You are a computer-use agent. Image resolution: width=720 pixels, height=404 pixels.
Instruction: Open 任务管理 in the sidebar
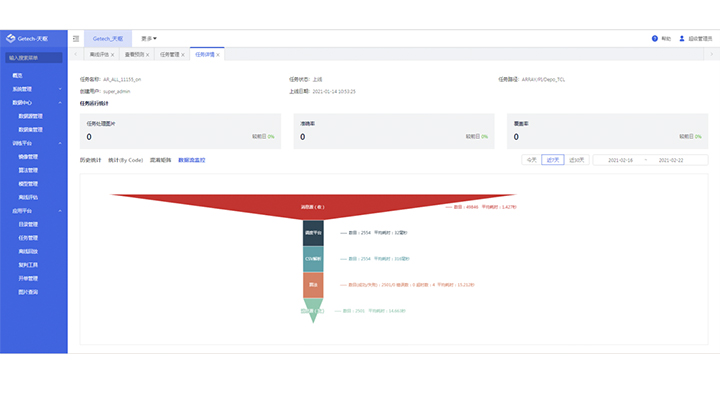(28, 238)
